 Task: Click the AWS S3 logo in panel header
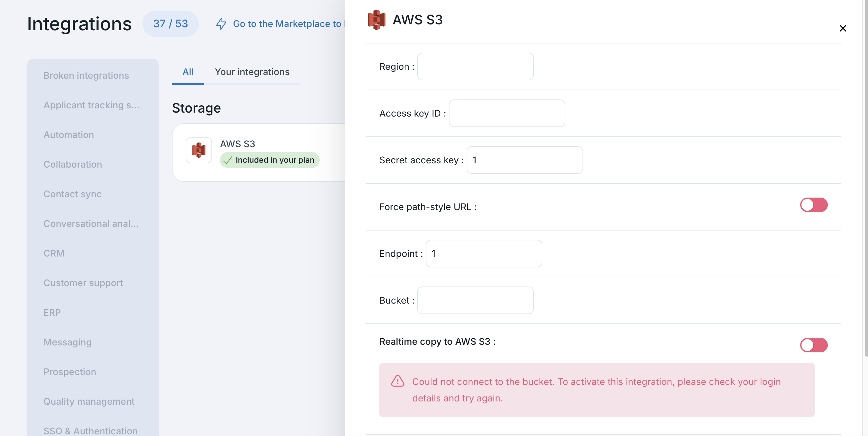[x=376, y=19]
